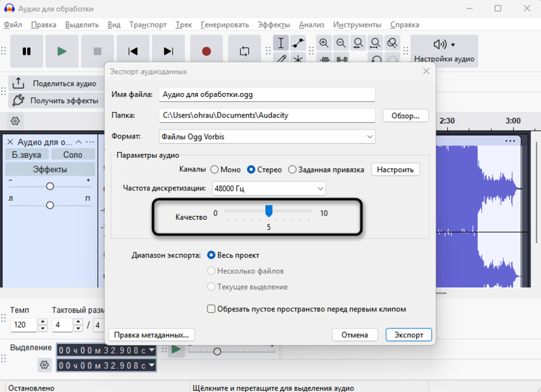Open the Эффекты menu in the menu bar
This screenshot has width=541, height=392.
[x=274, y=25]
